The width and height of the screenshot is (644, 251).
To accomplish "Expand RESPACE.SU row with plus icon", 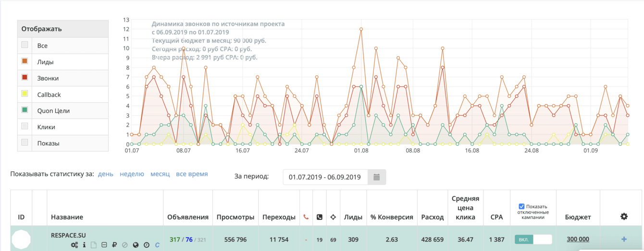I will (624, 239).
